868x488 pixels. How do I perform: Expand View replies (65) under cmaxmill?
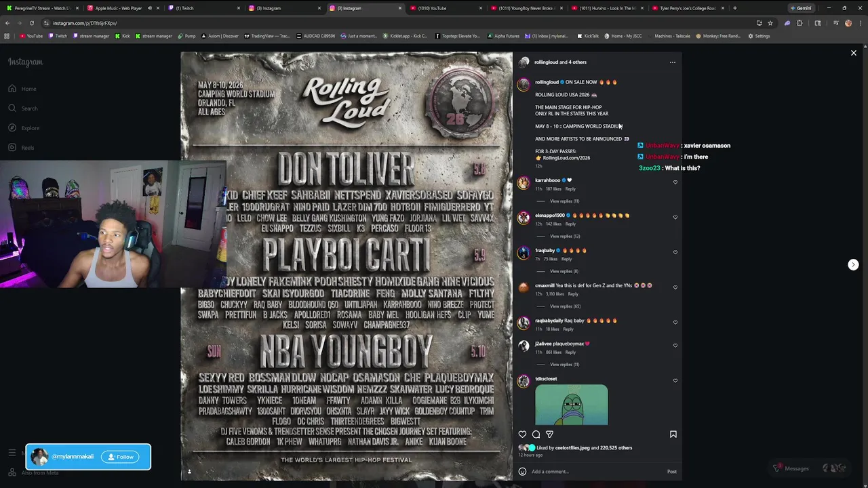(x=565, y=306)
